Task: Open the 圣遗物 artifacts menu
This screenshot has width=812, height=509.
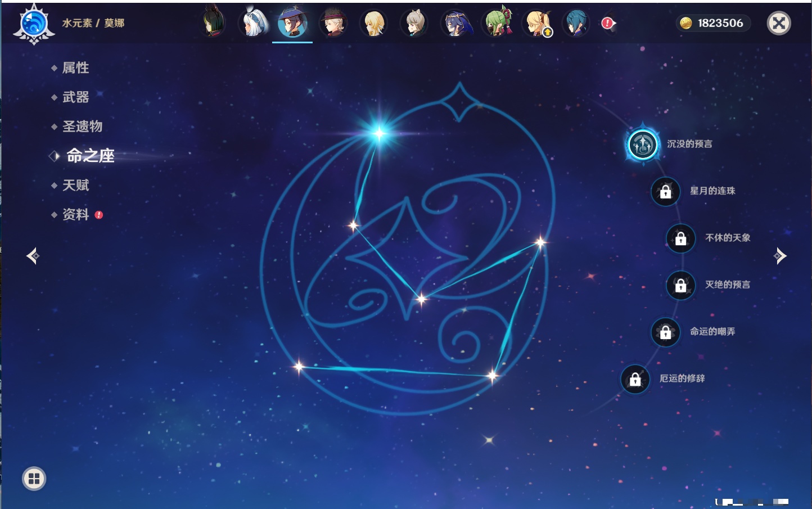Action: pyautogui.click(x=82, y=127)
